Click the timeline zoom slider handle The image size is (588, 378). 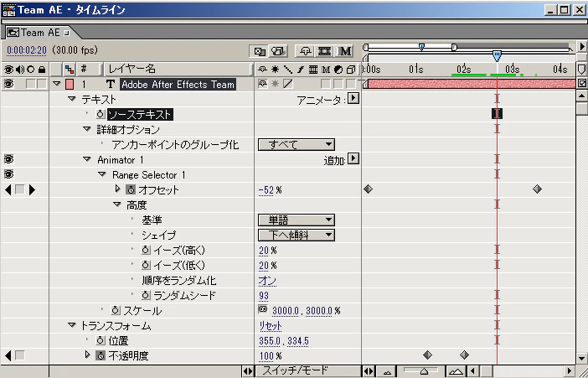(424, 371)
